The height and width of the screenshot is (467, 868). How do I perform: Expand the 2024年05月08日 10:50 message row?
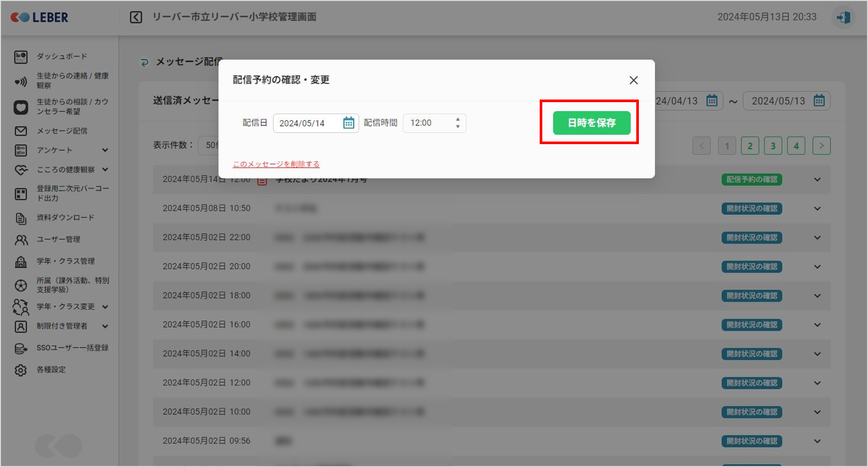(817, 209)
